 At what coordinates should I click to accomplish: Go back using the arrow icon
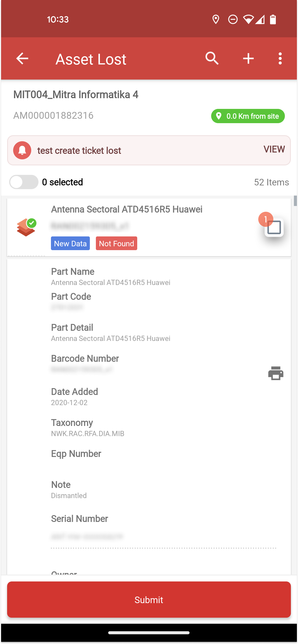point(22,58)
